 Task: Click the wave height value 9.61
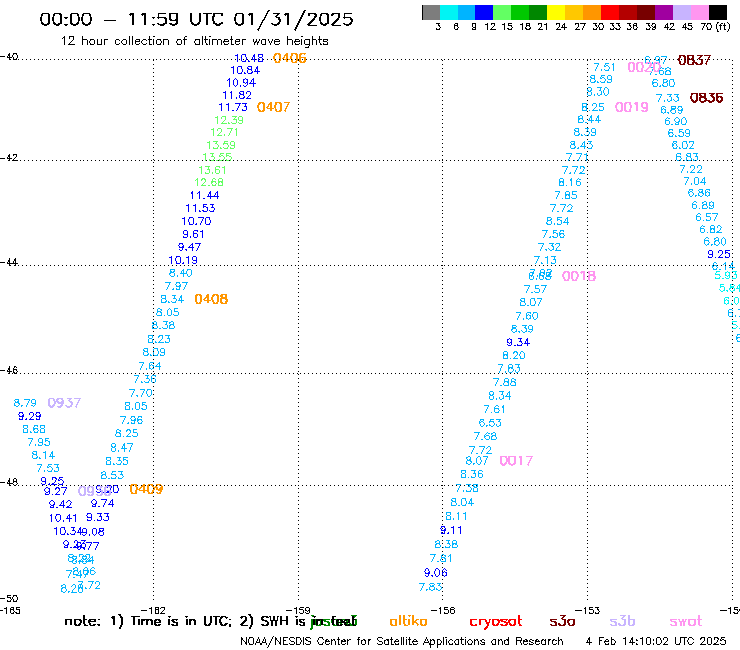tap(193, 234)
